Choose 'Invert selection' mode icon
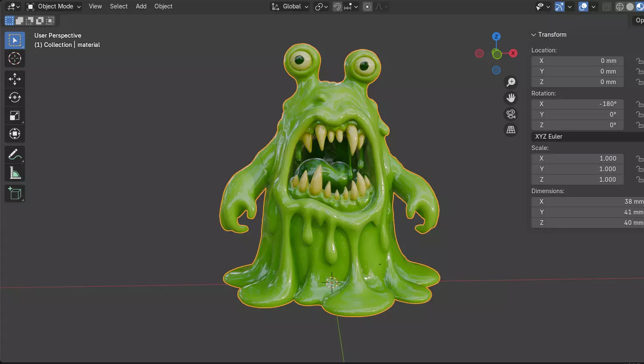644x364 pixels. coord(40,21)
